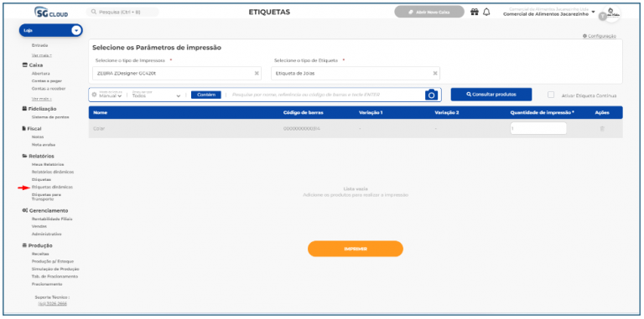
Task: Click the Fidelização section icon
Action: (24, 109)
